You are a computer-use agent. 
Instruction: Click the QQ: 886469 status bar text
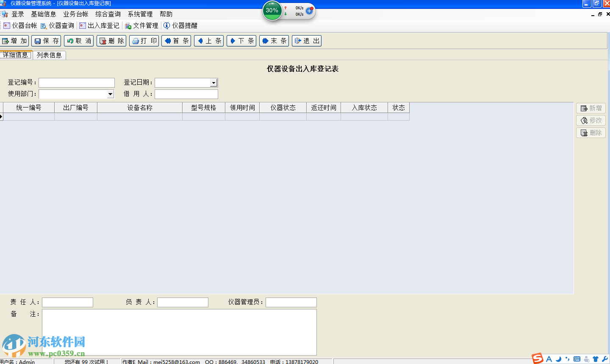click(221, 362)
